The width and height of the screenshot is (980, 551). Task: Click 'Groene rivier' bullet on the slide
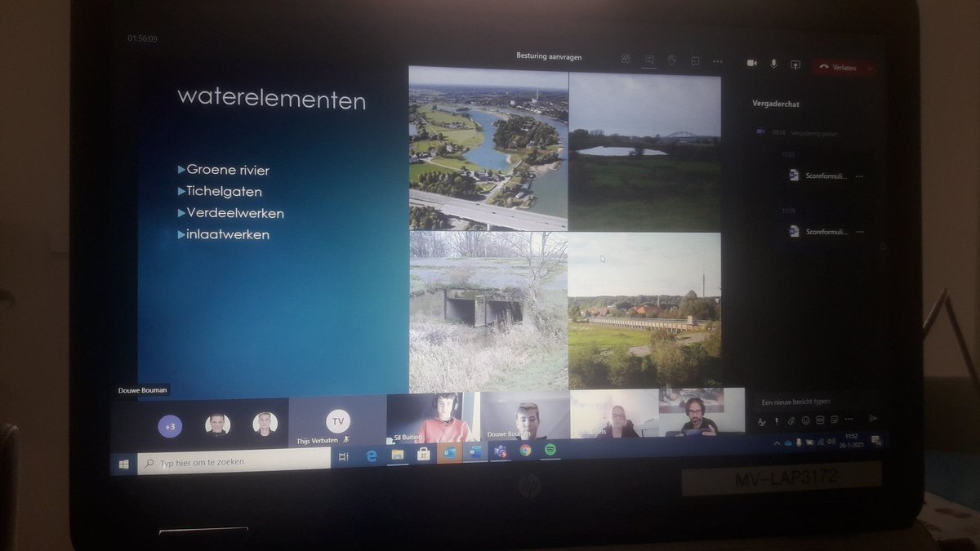click(228, 171)
